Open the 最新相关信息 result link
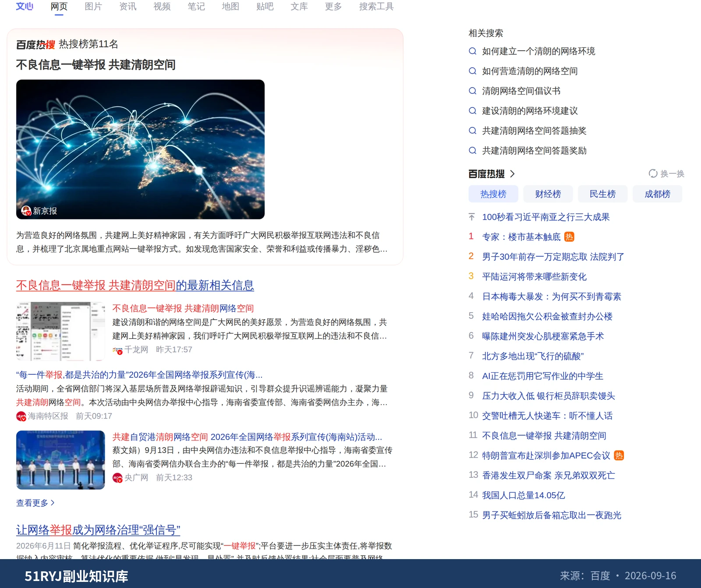 [x=135, y=285]
